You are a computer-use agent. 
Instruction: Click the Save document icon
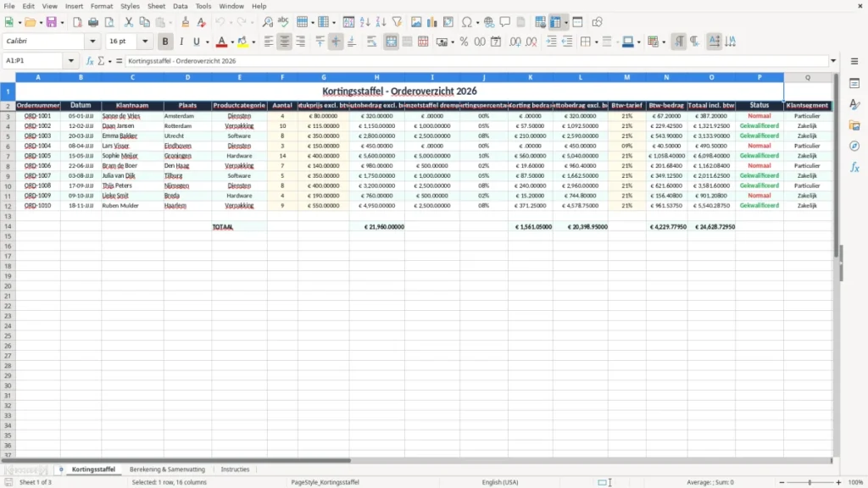pos(52,22)
